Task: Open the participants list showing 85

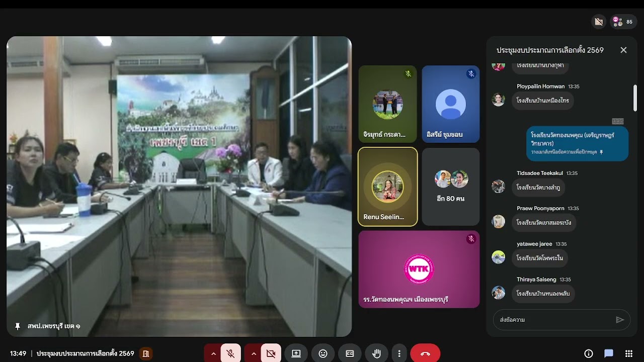Action: point(623,22)
